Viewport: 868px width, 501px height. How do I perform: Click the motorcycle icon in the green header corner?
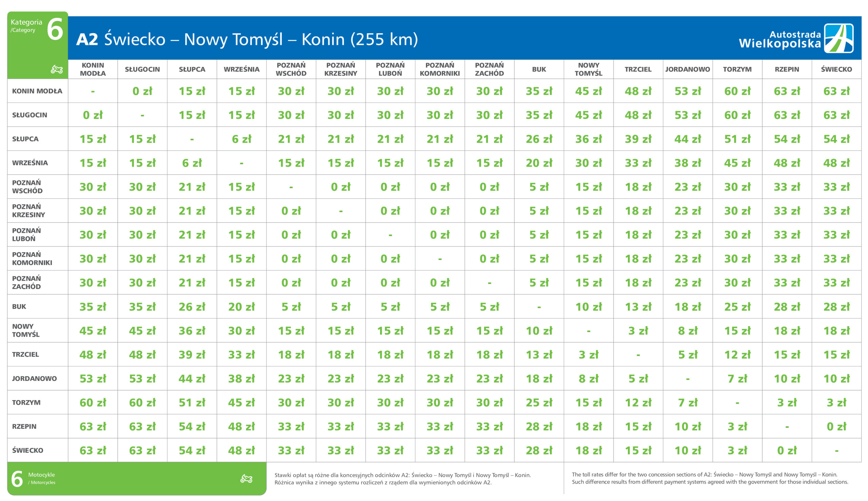coord(57,69)
